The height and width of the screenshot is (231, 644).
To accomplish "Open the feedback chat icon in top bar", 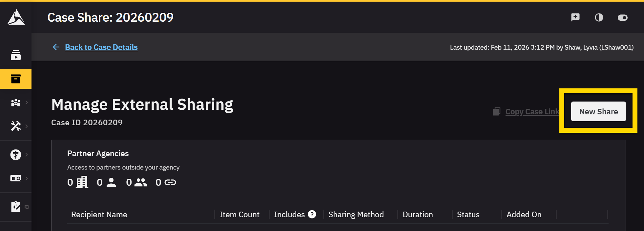I will 575,17.
